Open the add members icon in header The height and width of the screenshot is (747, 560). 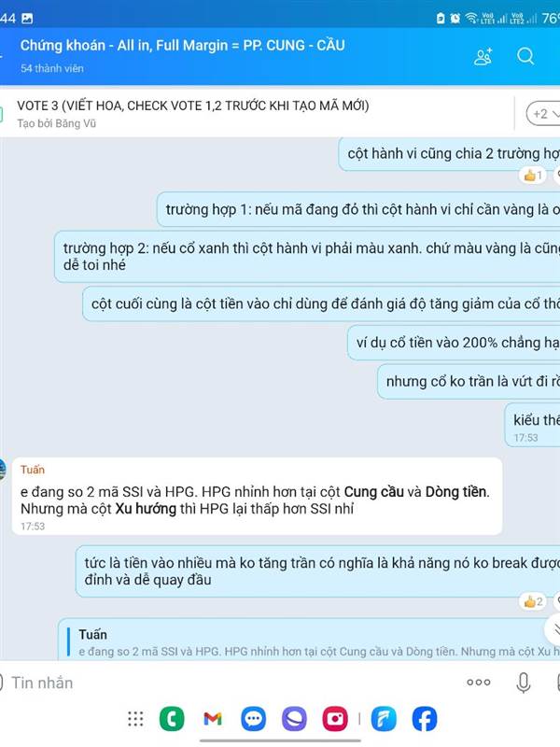point(483,56)
